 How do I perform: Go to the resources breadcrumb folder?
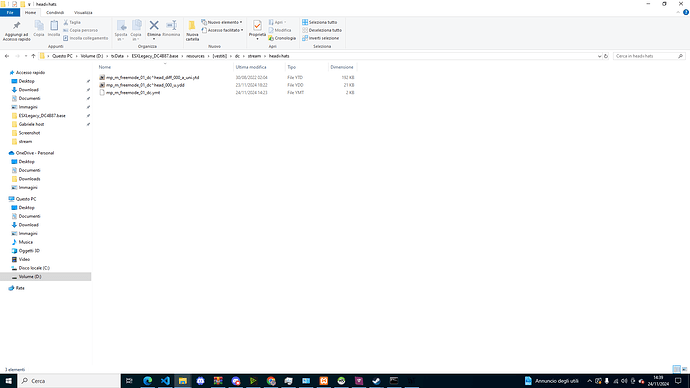(x=195, y=56)
